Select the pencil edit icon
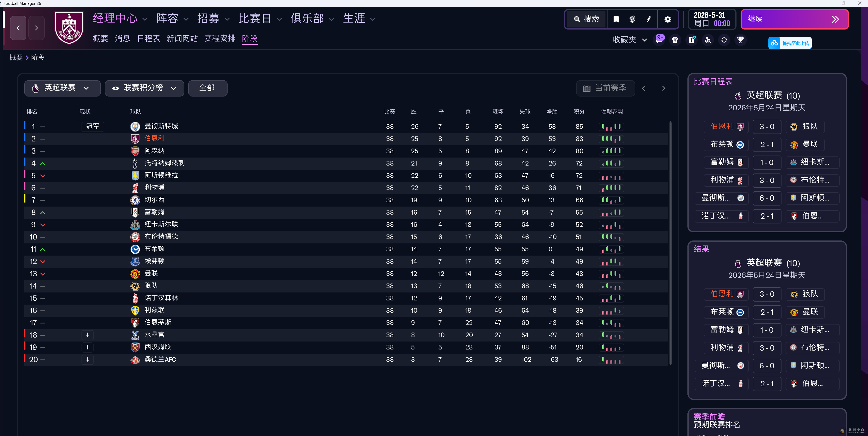This screenshot has height=436, width=868. (x=649, y=19)
